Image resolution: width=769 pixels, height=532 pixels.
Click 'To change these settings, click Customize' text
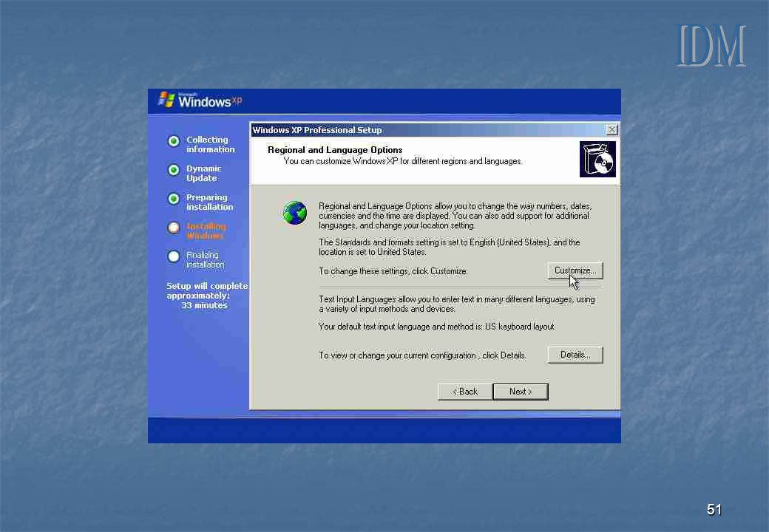click(x=393, y=271)
